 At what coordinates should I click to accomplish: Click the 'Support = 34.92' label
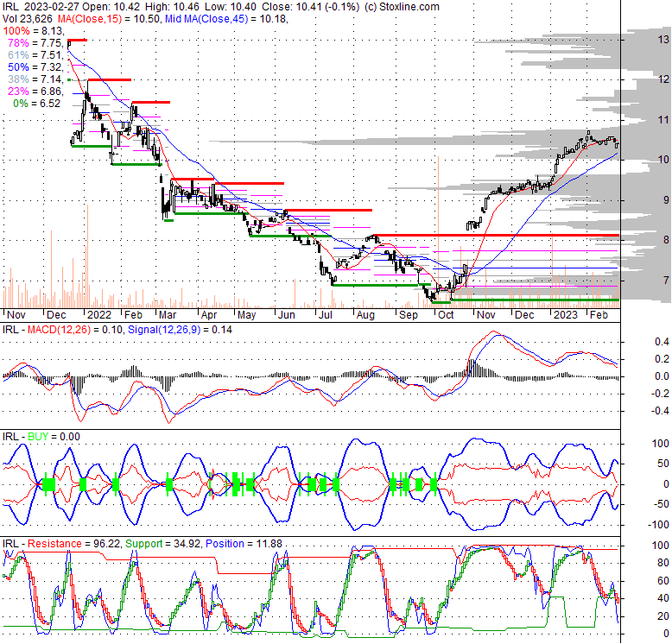(x=163, y=544)
